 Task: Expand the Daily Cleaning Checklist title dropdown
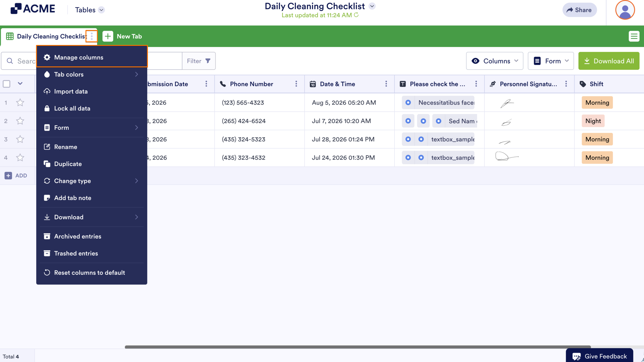point(372,6)
